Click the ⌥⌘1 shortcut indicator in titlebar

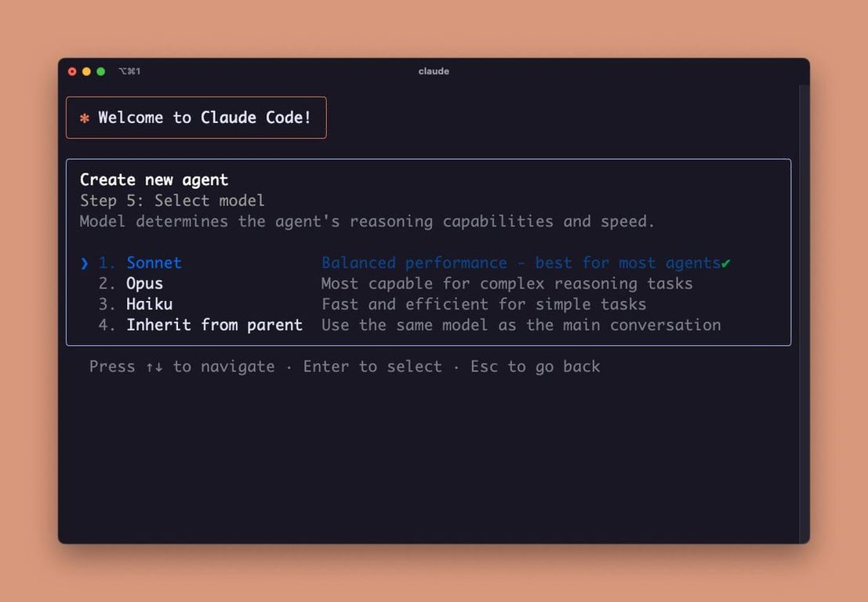(129, 71)
